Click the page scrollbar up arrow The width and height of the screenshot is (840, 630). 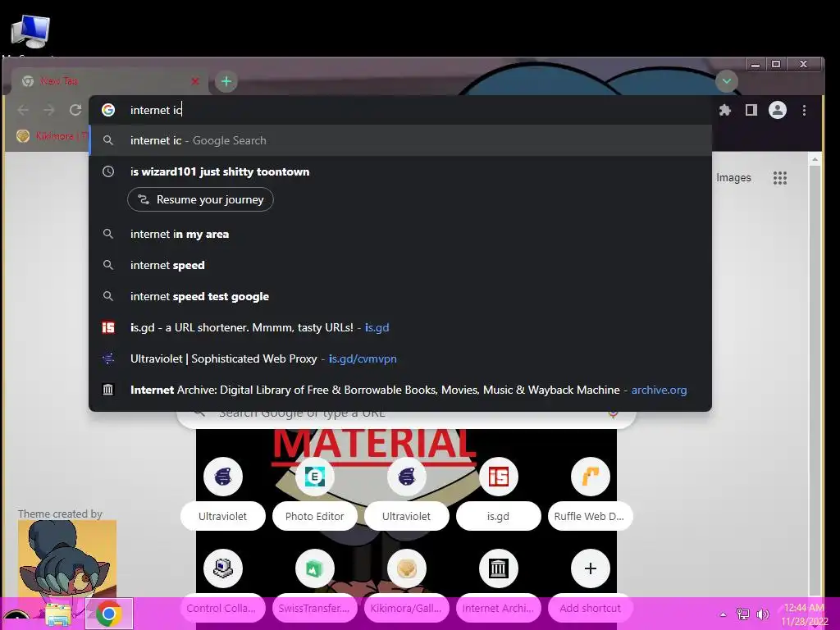coord(815,160)
